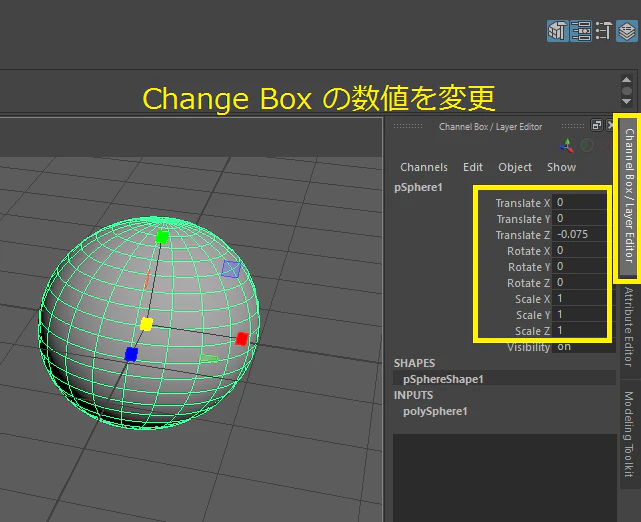Click the yellow center scale handle
The height and width of the screenshot is (522, 641).
pyautogui.click(x=146, y=325)
